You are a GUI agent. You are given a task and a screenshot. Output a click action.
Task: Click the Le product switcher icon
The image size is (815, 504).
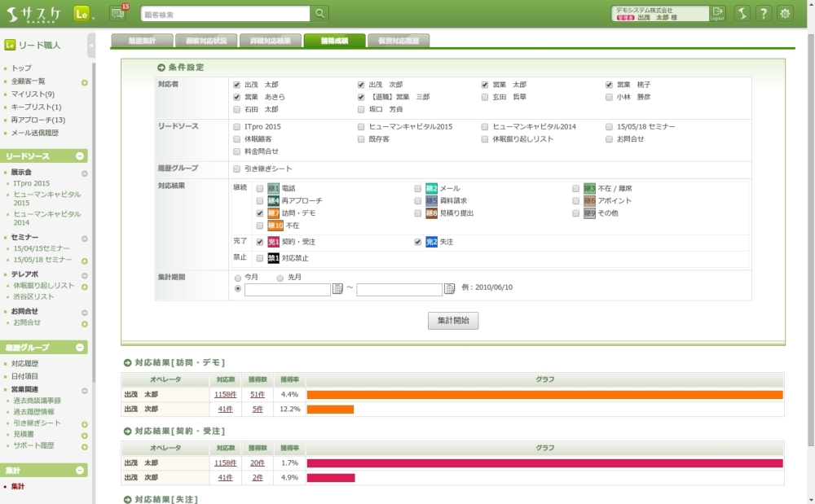(81, 14)
